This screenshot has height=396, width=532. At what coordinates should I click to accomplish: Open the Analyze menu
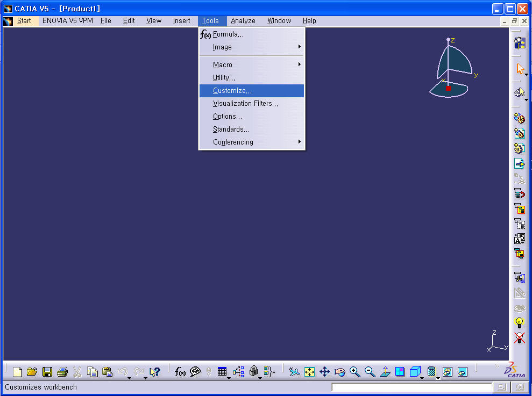[x=243, y=21]
